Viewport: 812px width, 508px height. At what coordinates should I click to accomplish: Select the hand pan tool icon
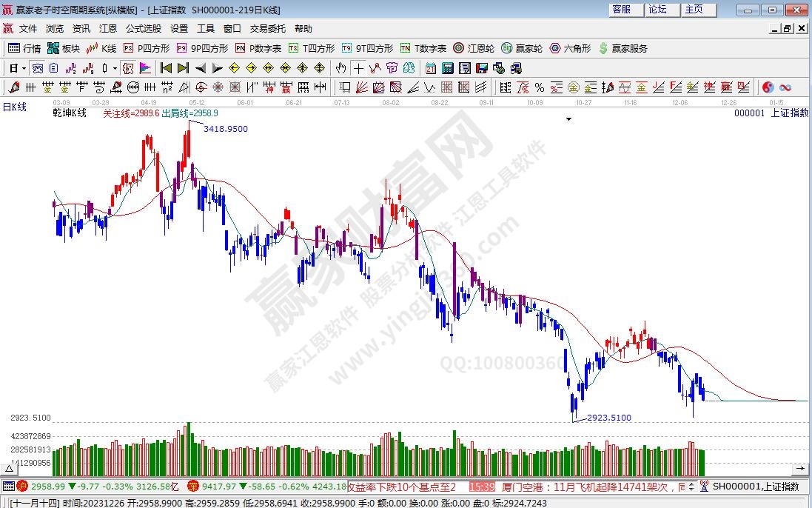pyautogui.click(x=340, y=68)
